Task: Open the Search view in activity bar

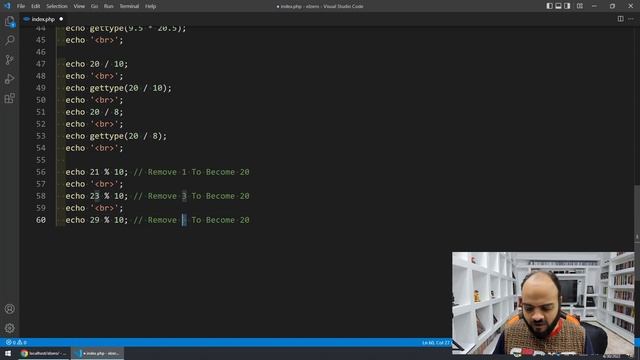Action: [9, 40]
